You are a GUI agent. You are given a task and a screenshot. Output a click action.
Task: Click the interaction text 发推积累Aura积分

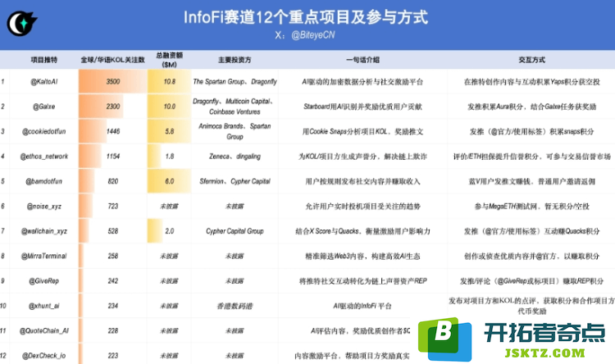point(532,107)
